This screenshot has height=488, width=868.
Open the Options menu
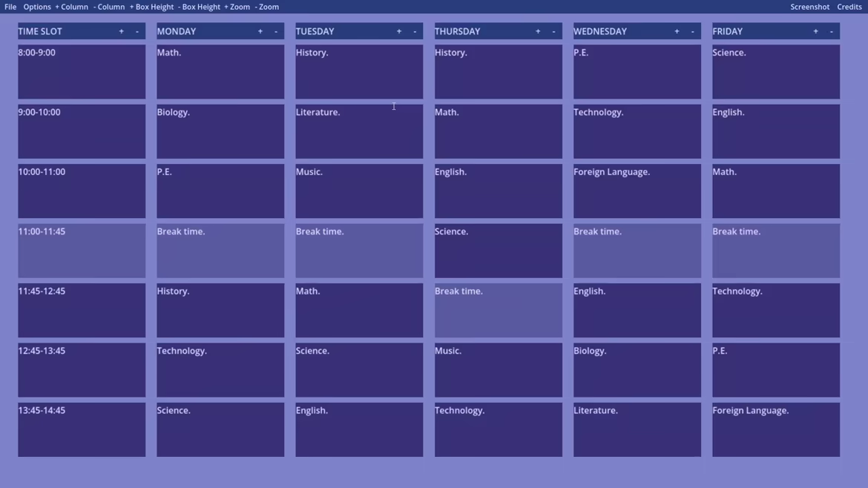click(37, 7)
